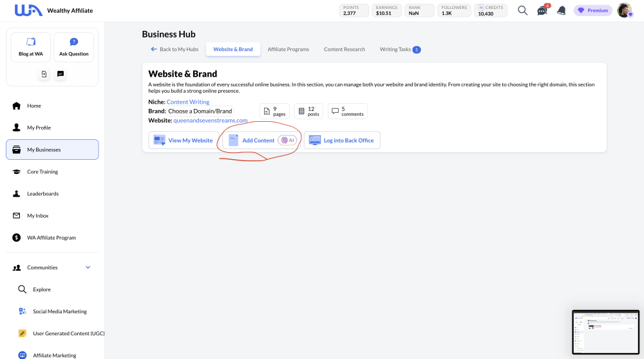Open Affiliate Marketing community

pos(55,355)
